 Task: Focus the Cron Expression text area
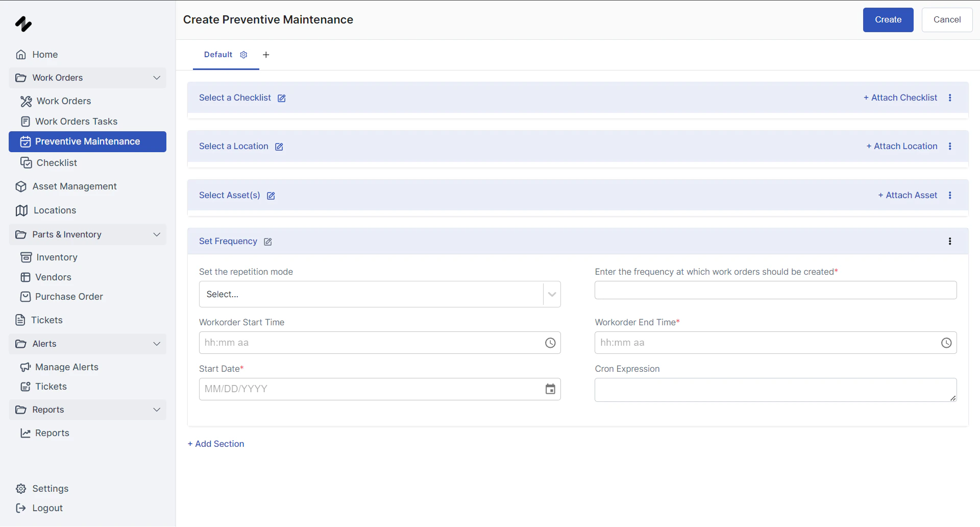[775, 390]
